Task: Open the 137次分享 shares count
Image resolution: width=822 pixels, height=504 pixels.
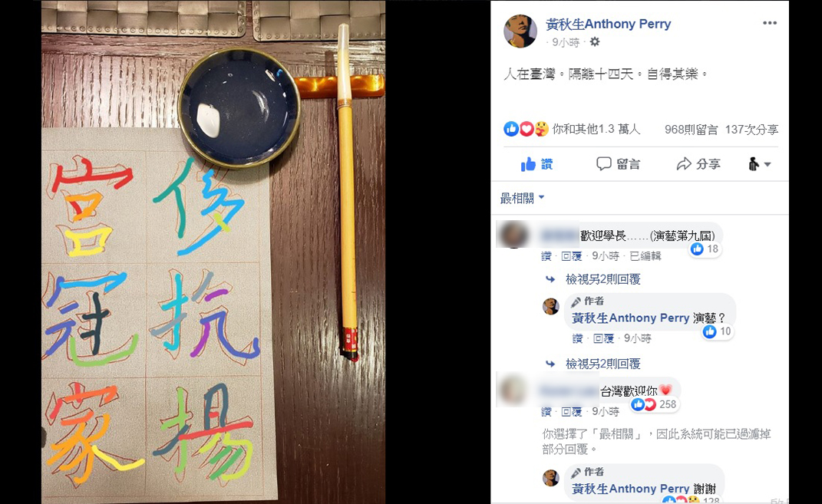Action: click(751, 130)
